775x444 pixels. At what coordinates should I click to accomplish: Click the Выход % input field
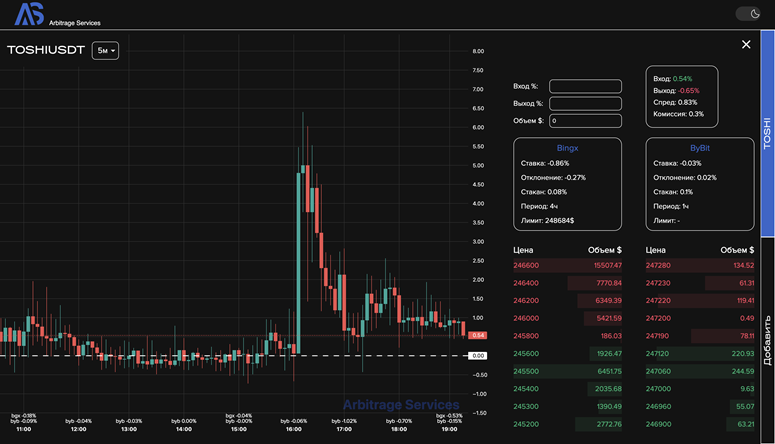click(x=586, y=103)
